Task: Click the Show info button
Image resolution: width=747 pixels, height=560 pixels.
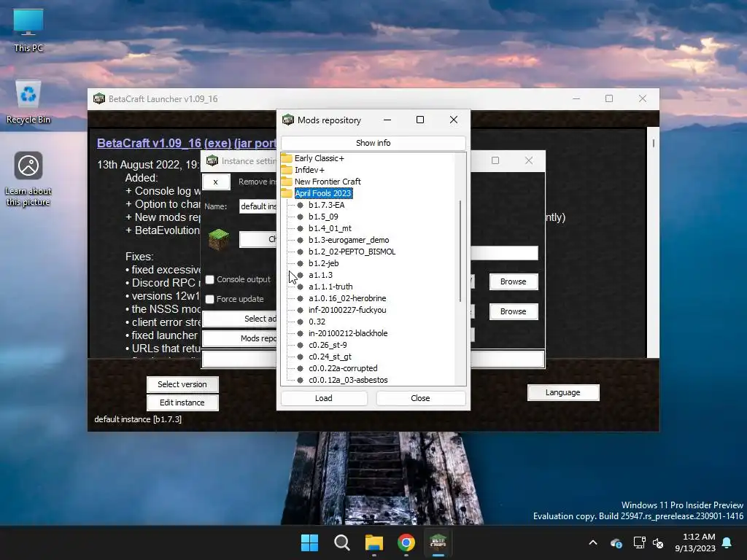Action: 373,143
